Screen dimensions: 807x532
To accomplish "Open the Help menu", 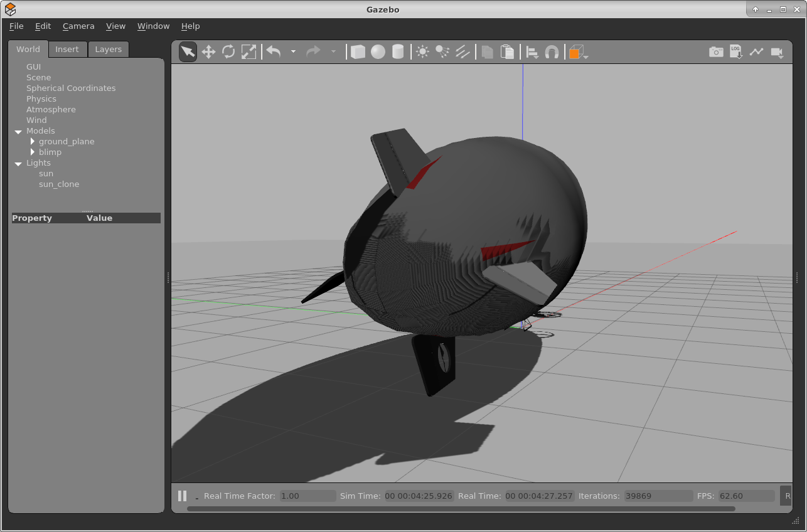I will click(x=190, y=26).
